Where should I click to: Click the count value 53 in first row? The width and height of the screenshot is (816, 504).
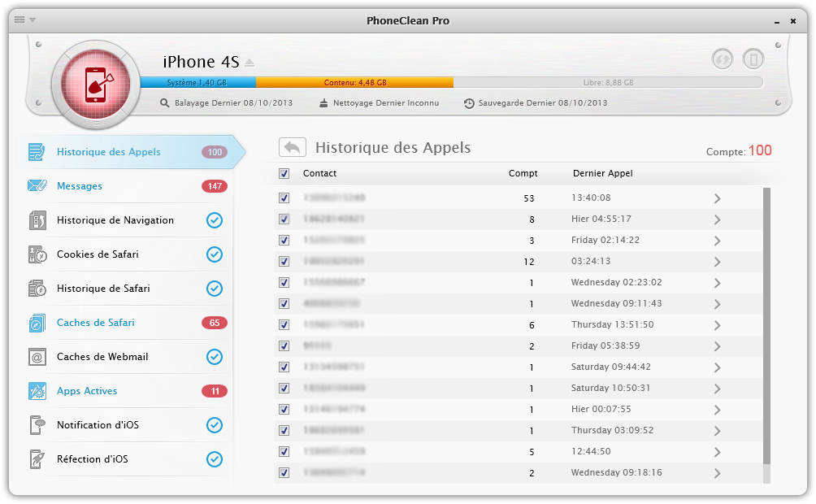[x=529, y=198]
